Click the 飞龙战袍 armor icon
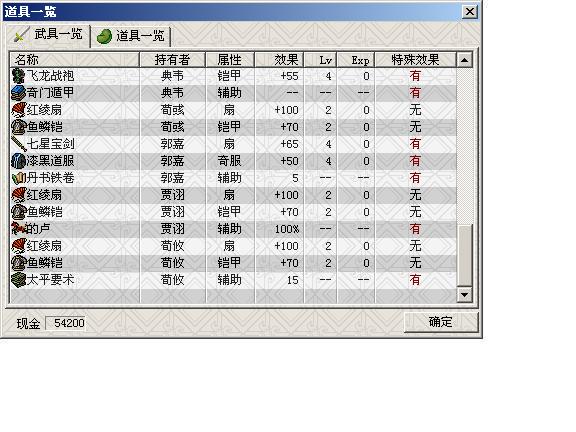This screenshot has width=576, height=432. click(18, 76)
